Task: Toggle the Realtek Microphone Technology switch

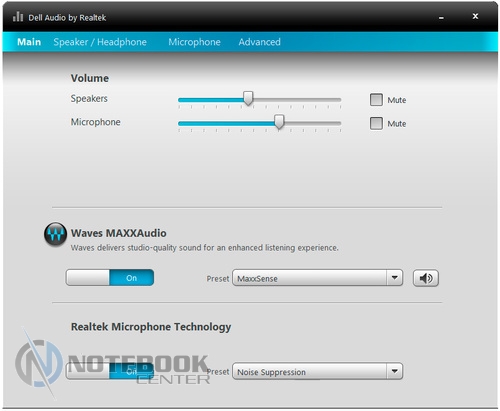Action: (x=110, y=371)
